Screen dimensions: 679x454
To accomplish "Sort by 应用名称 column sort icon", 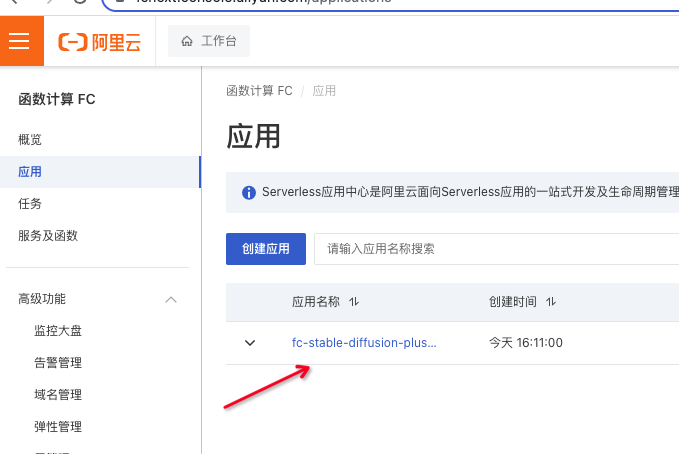I will (x=354, y=302).
